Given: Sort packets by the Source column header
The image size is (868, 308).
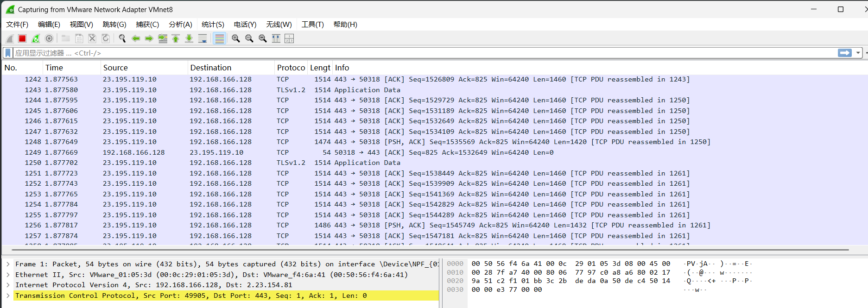Looking at the screenshot, I should click(x=115, y=68).
